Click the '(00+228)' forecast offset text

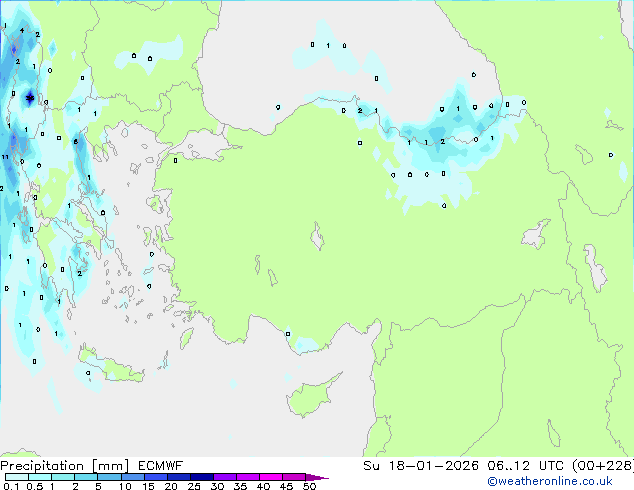point(602,466)
